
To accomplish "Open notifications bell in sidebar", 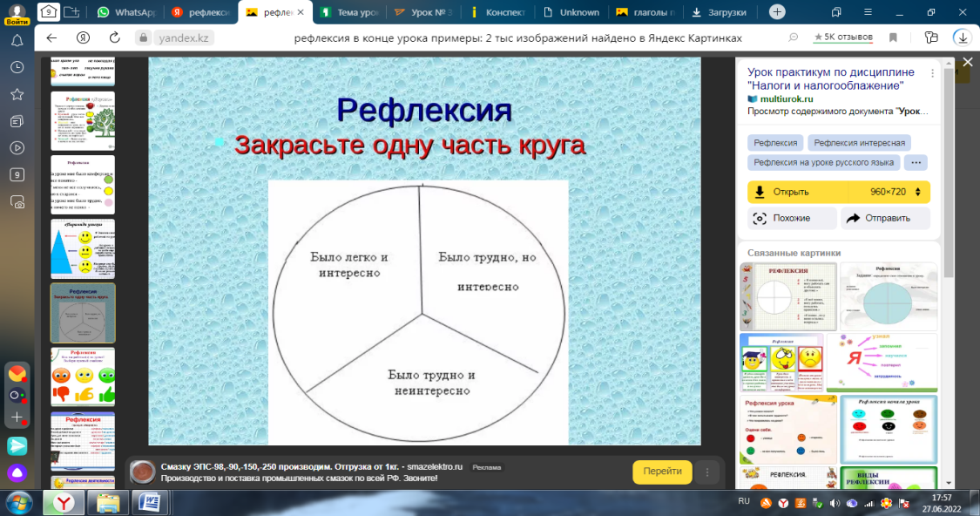I will point(17,41).
